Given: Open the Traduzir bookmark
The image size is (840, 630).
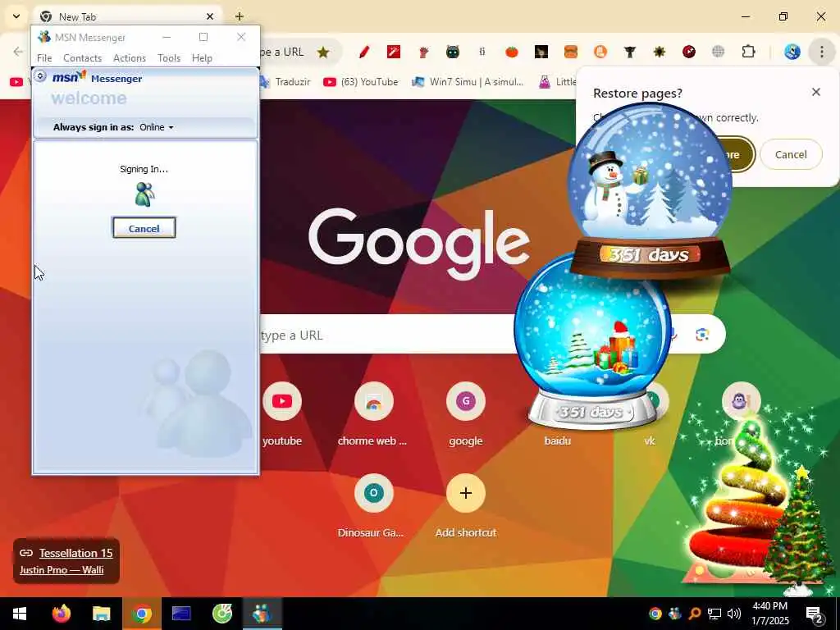Looking at the screenshot, I should [286, 82].
